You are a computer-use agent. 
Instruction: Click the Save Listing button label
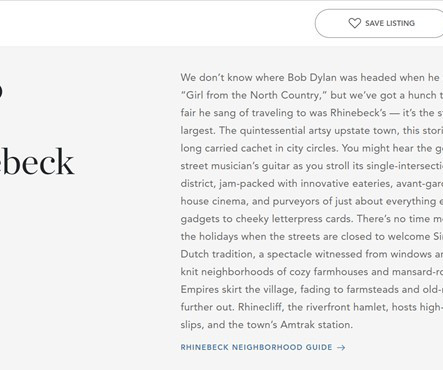point(390,23)
